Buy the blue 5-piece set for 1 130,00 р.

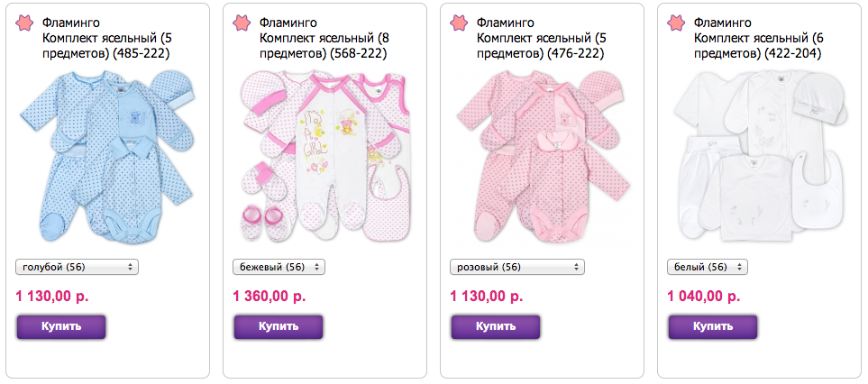pos(61,326)
